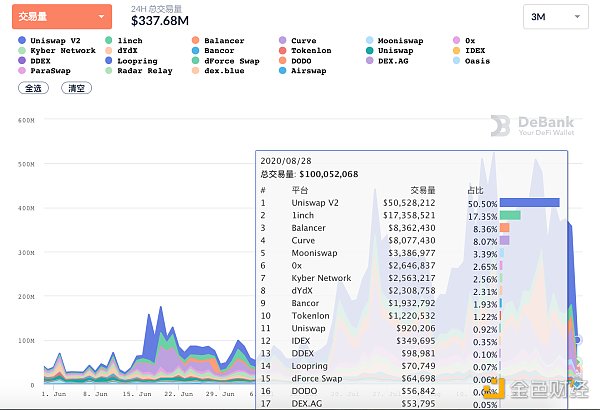This screenshot has width=600, height=410.
Task: Hide the Loopring series via legend
Action: [135, 61]
